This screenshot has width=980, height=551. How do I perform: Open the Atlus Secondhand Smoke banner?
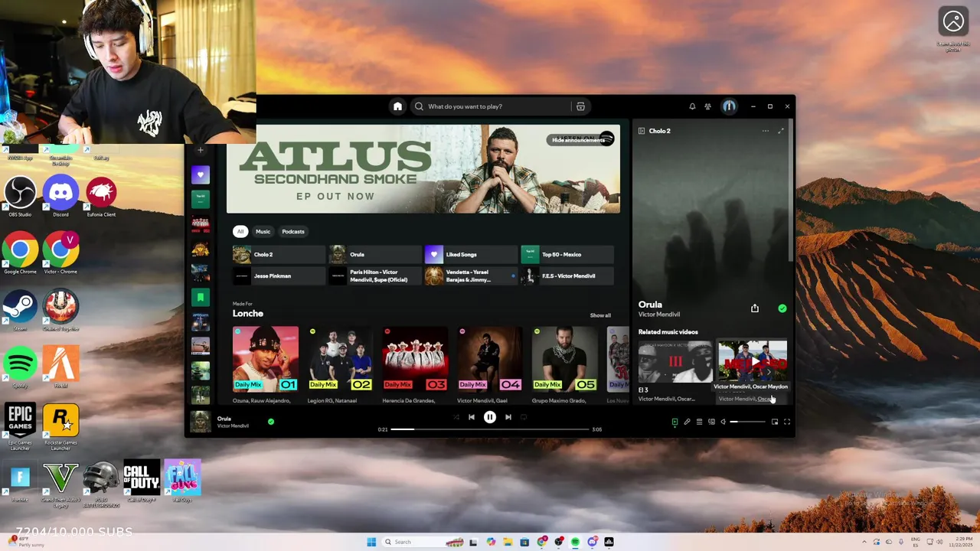tap(423, 168)
